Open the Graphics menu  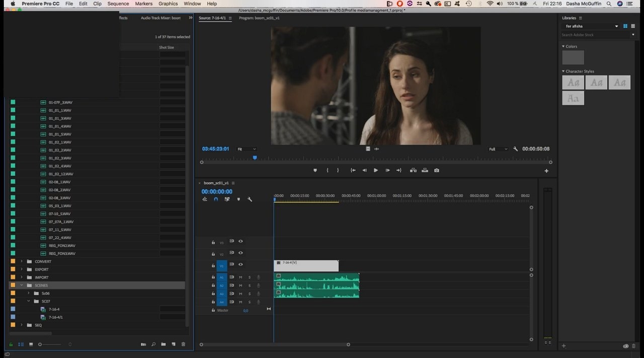[x=168, y=4]
